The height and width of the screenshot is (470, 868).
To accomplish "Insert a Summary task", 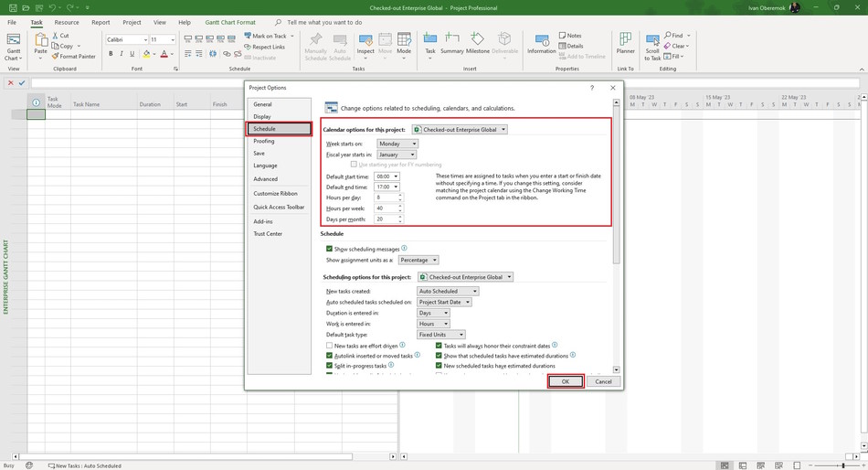I will click(451, 43).
